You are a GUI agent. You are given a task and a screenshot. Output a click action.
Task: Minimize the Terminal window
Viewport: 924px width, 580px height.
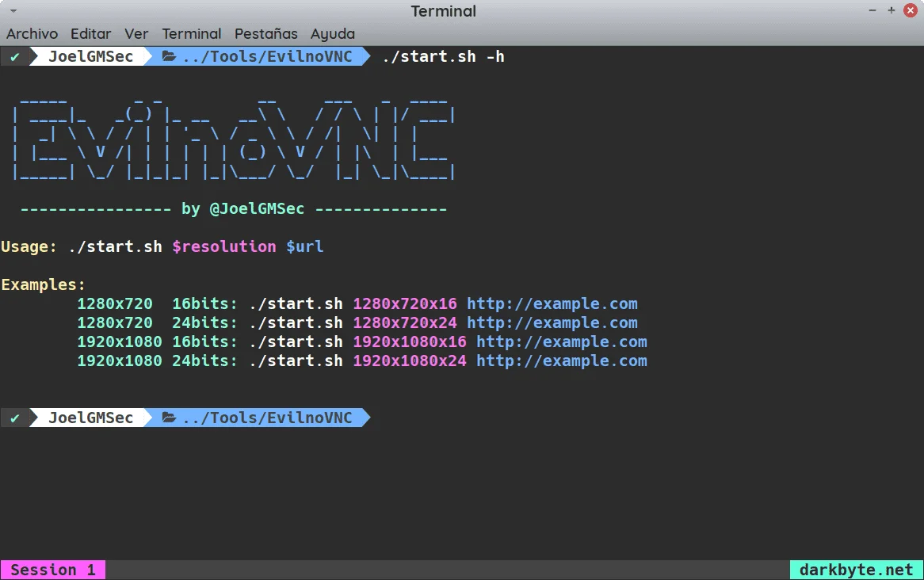tap(872, 10)
